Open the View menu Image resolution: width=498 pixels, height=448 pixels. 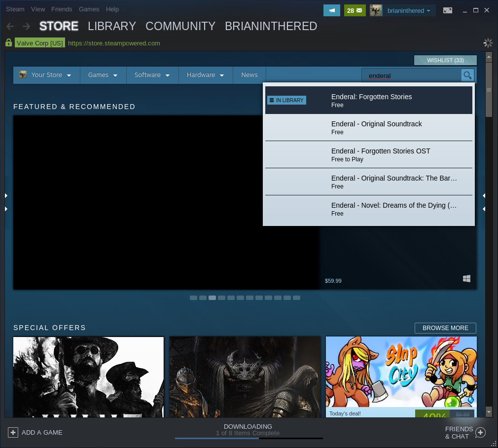click(38, 9)
